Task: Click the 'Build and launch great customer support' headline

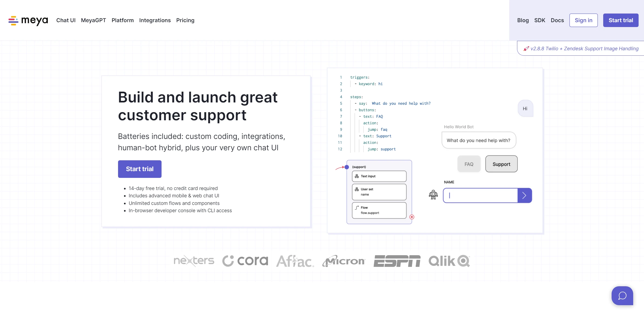Action: click(198, 106)
